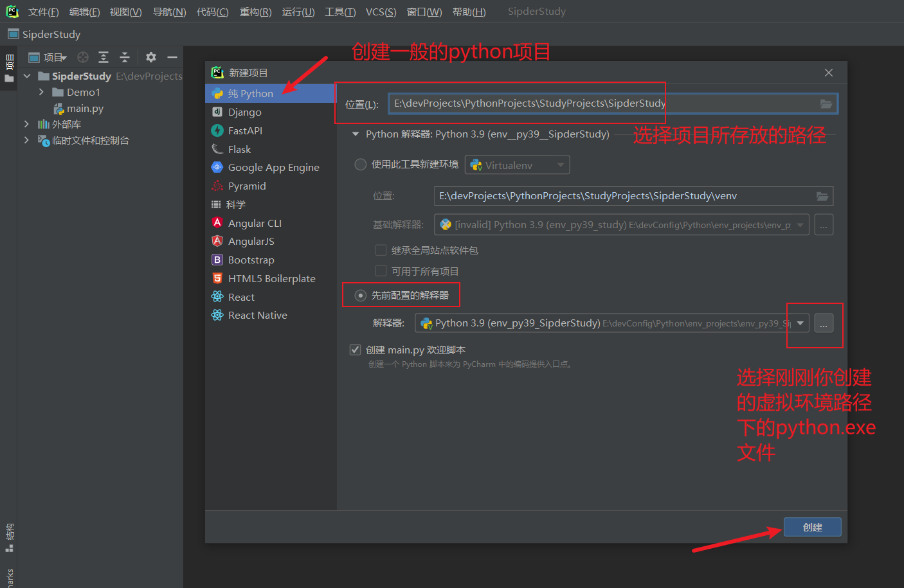Browse folder icon in 位置(L) field
904x588 pixels.
(x=826, y=103)
